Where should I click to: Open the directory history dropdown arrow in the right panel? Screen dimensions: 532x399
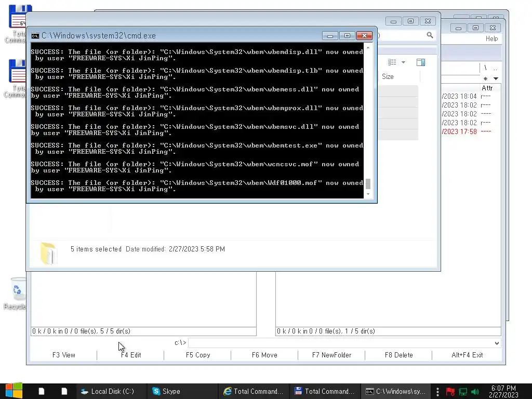click(496, 79)
